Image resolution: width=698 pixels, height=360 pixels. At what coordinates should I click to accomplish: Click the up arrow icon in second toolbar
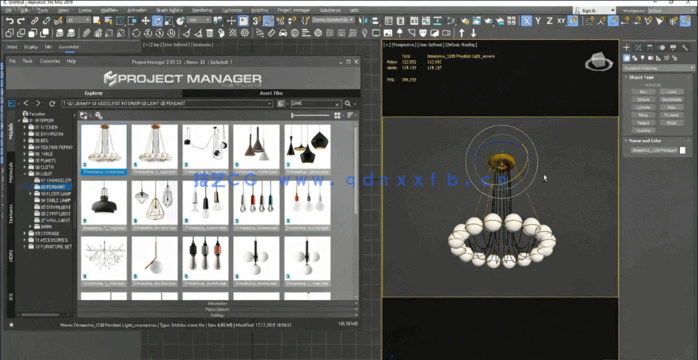pyautogui.click(x=462, y=33)
